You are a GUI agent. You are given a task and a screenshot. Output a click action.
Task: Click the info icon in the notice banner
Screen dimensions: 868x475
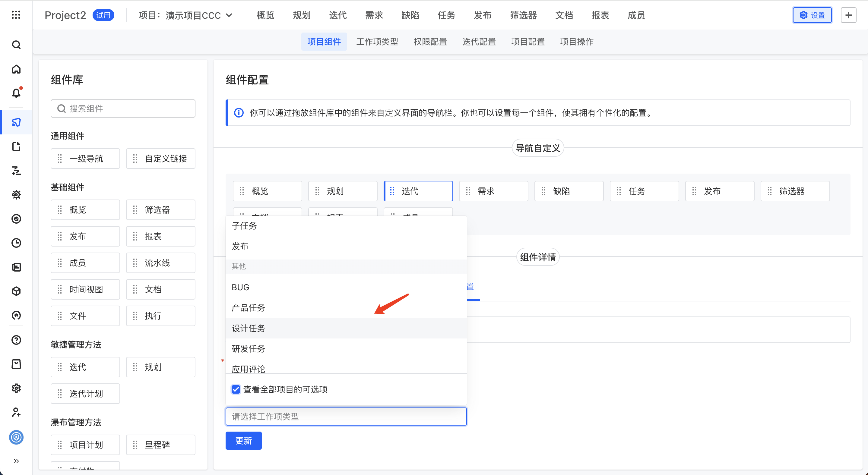pyautogui.click(x=239, y=113)
